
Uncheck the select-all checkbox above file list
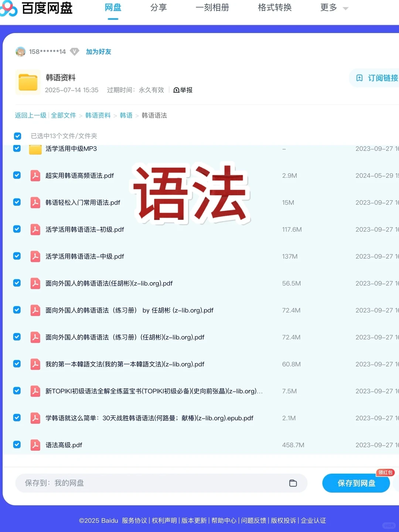tap(17, 136)
